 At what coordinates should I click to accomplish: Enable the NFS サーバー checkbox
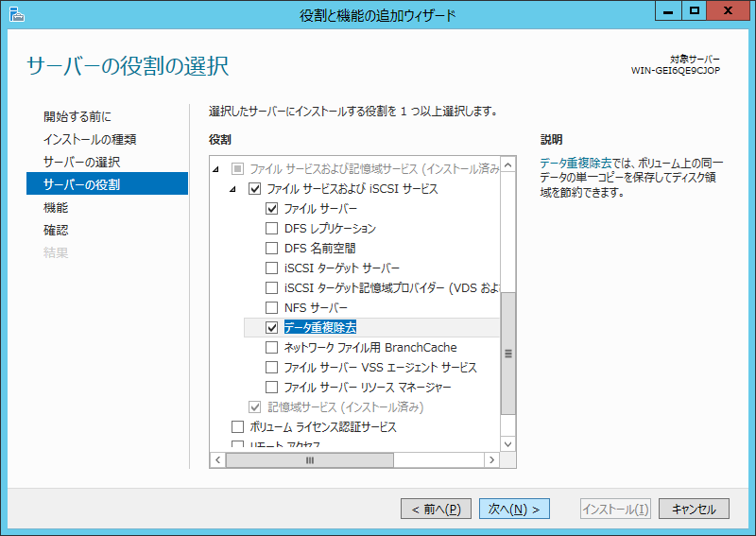(272, 307)
